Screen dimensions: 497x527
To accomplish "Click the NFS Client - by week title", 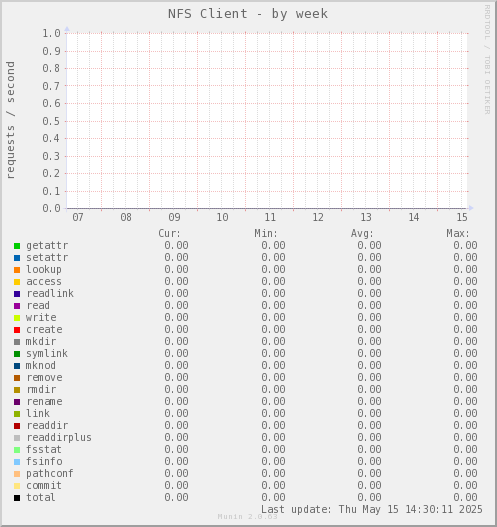I will 248,14.
